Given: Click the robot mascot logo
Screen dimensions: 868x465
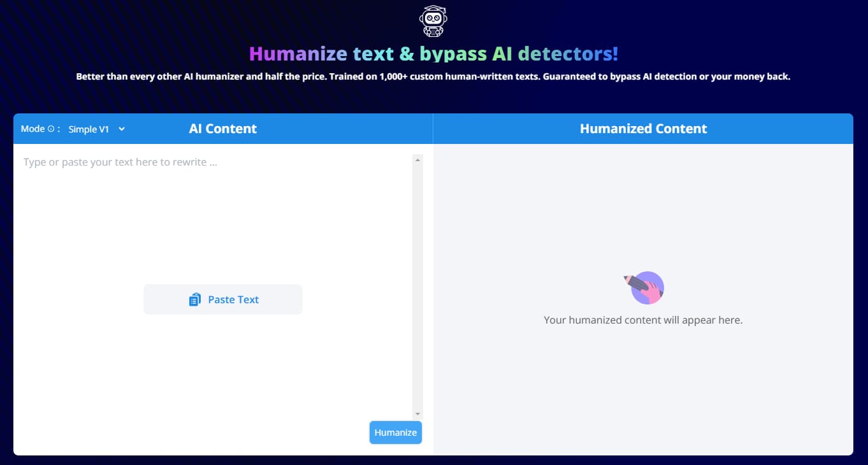Looking at the screenshot, I should [433, 22].
